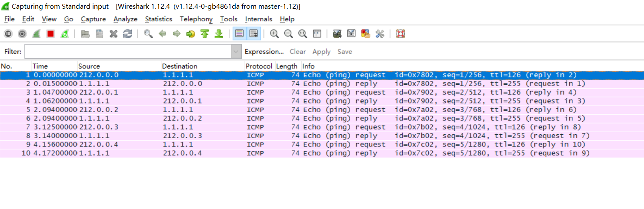Select packet 7 from source 212.0.0.3
Image resolution: width=644 pixels, height=209 pixels.
point(322,127)
